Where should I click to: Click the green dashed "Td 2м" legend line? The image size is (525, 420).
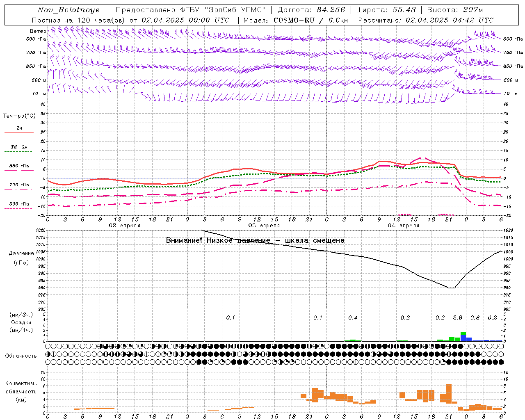point(19,152)
